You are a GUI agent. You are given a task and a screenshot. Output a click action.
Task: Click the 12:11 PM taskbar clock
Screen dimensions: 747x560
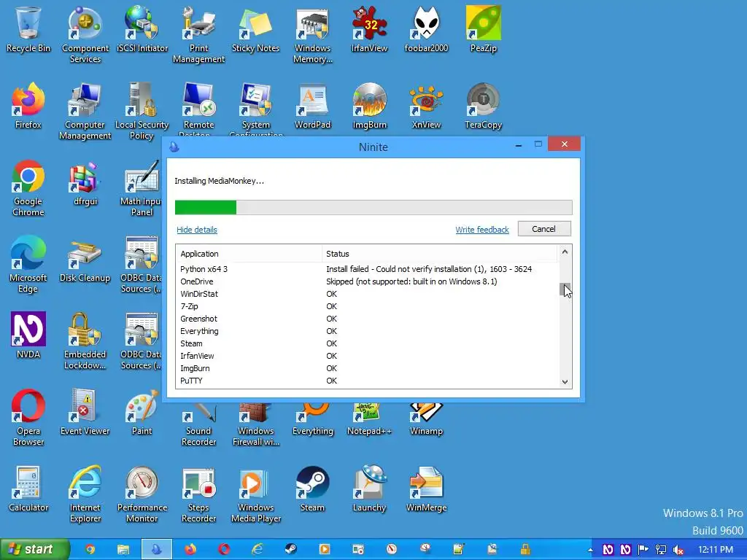[x=716, y=550]
